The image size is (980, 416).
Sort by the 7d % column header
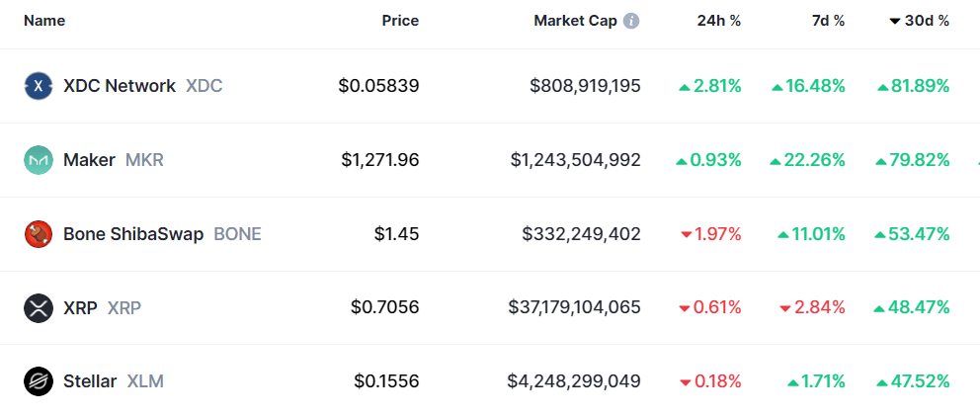(x=828, y=21)
